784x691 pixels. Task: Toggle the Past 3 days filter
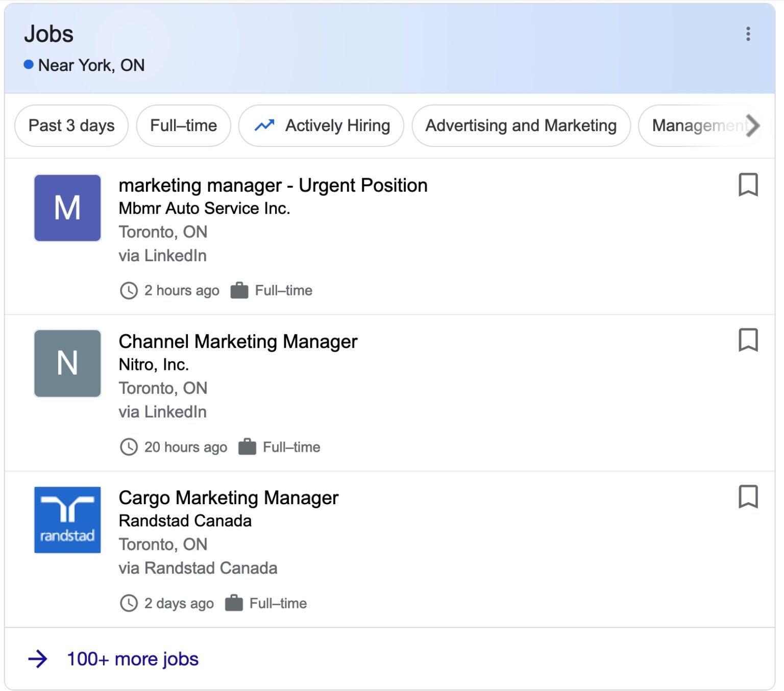pos(71,126)
